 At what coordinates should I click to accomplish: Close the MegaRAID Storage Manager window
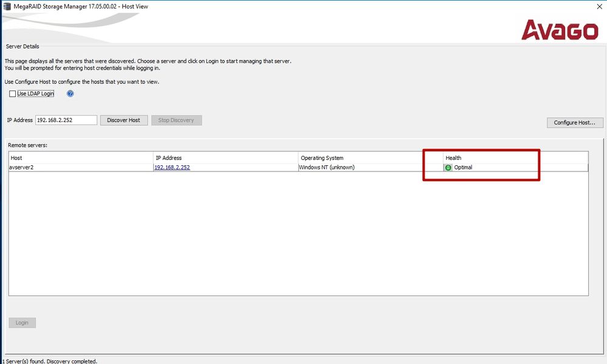599,7
